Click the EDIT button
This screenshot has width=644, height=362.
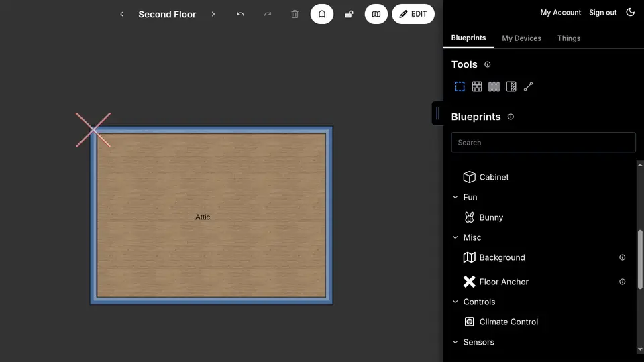point(413,14)
